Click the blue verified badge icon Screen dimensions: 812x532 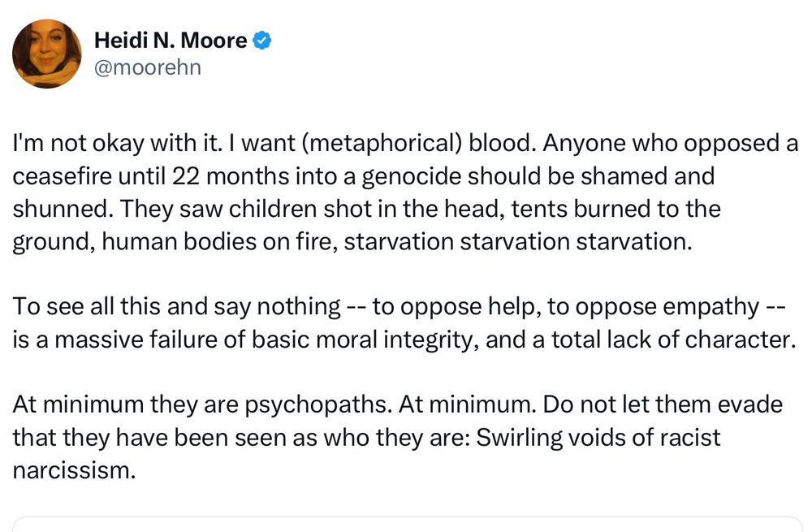(262, 41)
